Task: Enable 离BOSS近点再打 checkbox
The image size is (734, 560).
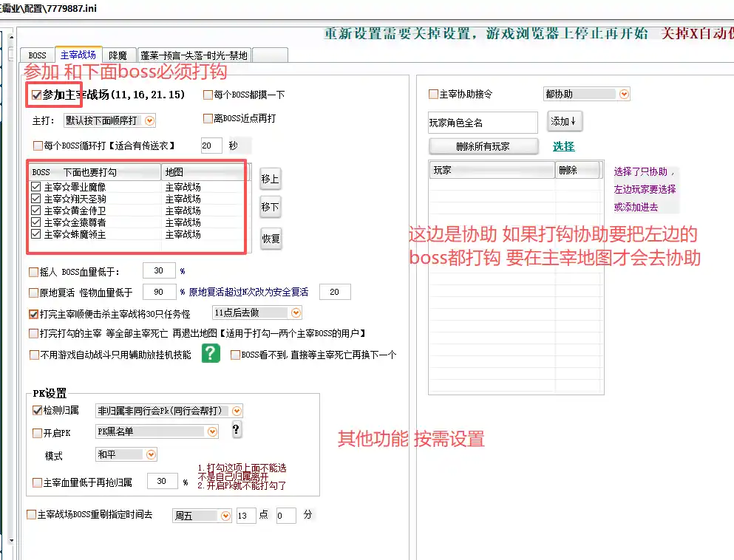Action: pyautogui.click(x=208, y=118)
